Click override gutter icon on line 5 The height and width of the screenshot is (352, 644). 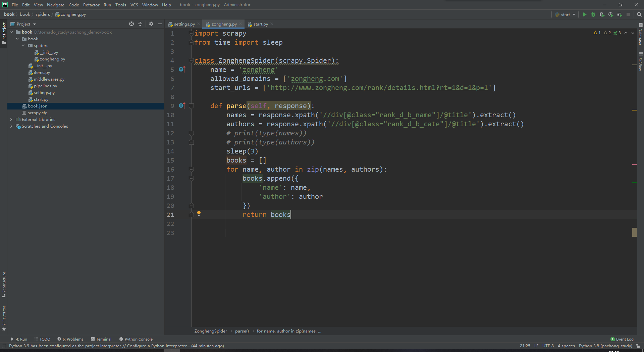(x=182, y=69)
